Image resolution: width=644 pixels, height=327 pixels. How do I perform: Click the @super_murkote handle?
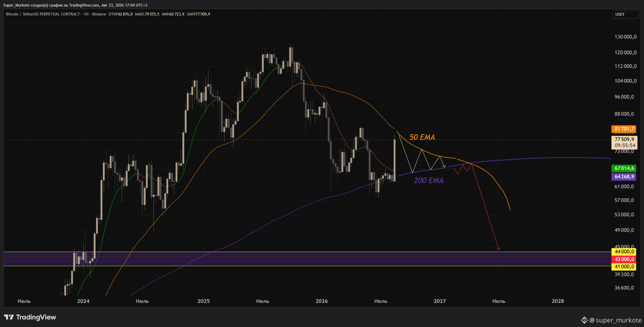(x=615, y=320)
